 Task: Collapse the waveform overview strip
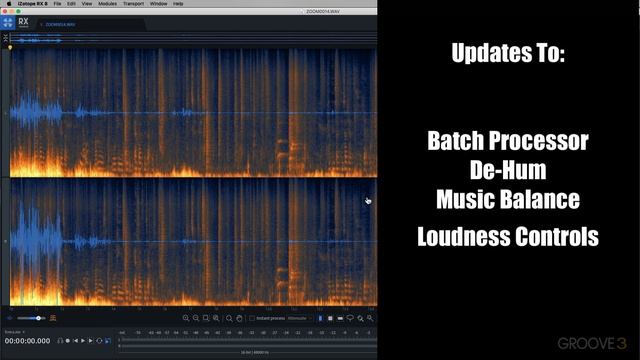click(5, 38)
